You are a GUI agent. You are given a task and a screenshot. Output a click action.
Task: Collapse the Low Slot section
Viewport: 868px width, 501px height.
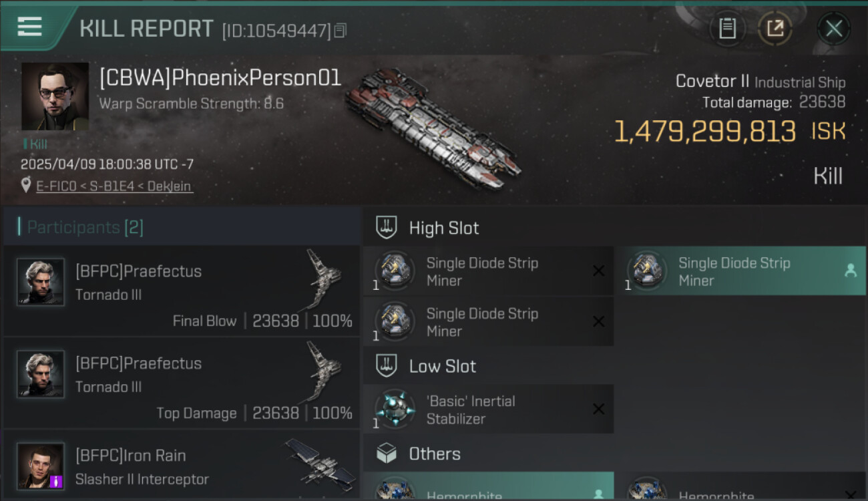pyautogui.click(x=442, y=366)
